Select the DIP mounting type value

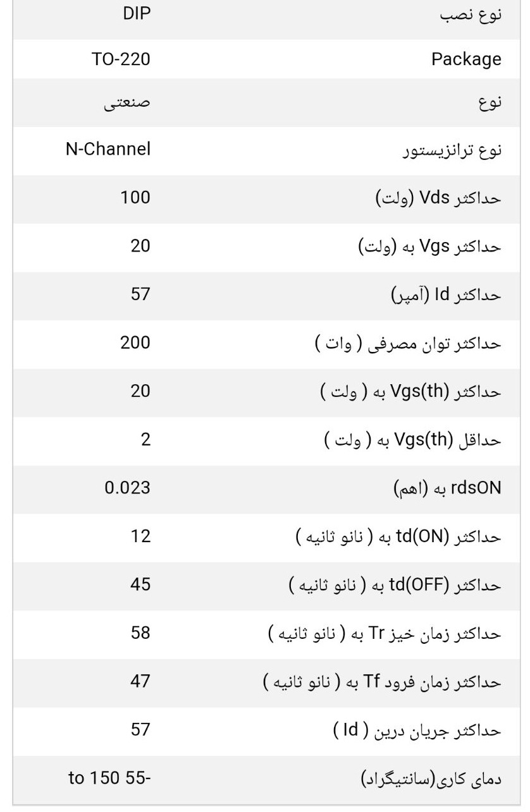pos(136,15)
